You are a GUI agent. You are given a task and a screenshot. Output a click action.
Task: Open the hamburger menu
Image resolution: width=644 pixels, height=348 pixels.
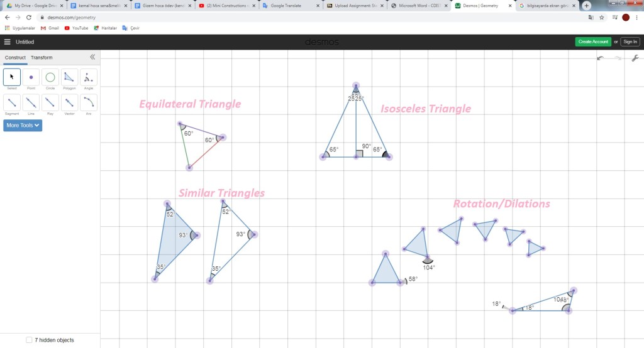click(8, 42)
